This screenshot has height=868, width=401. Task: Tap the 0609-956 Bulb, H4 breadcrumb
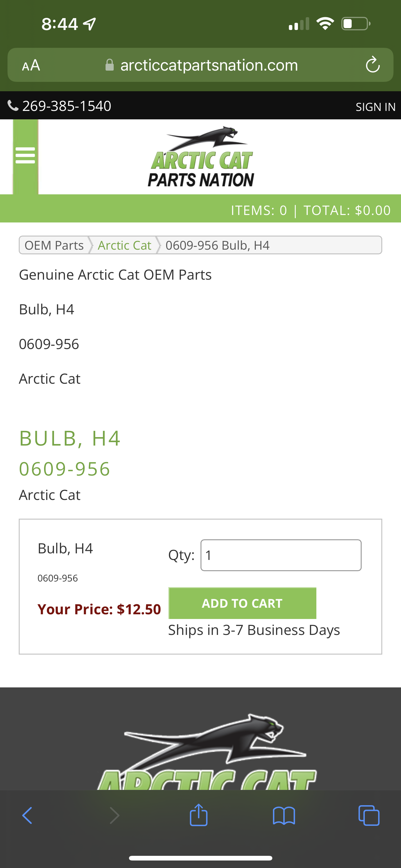coord(217,245)
